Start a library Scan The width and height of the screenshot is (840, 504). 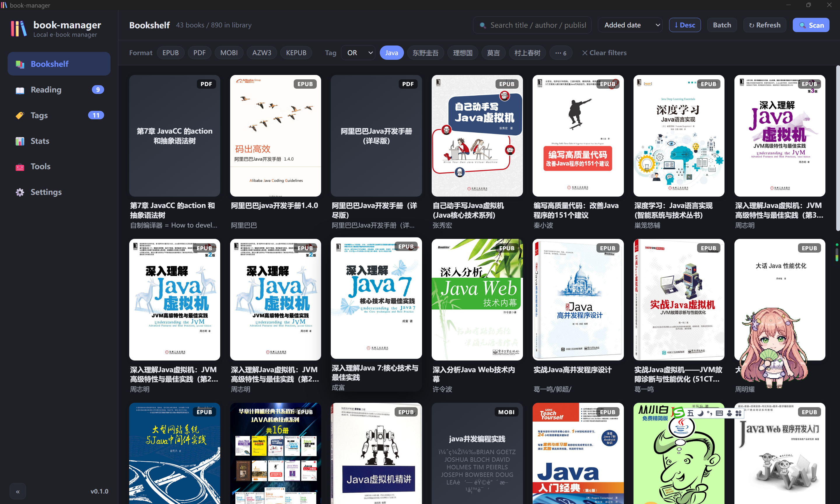(811, 25)
